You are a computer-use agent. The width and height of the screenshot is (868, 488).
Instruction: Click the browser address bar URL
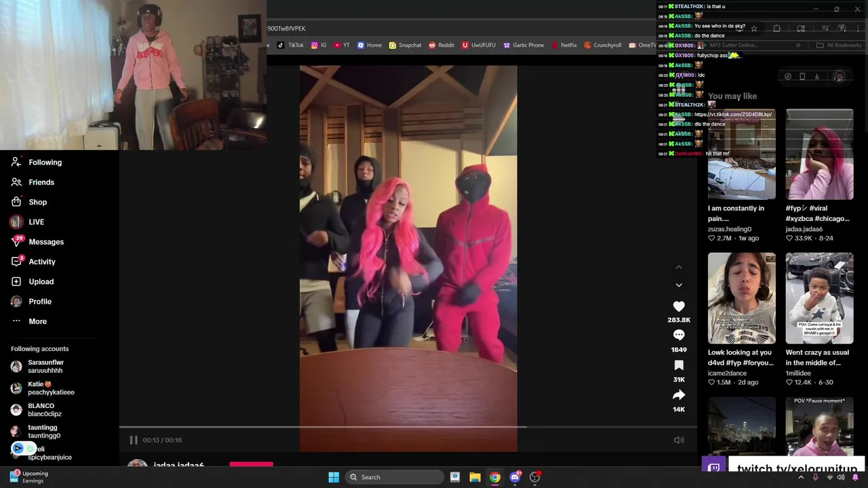pyautogui.click(x=286, y=28)
